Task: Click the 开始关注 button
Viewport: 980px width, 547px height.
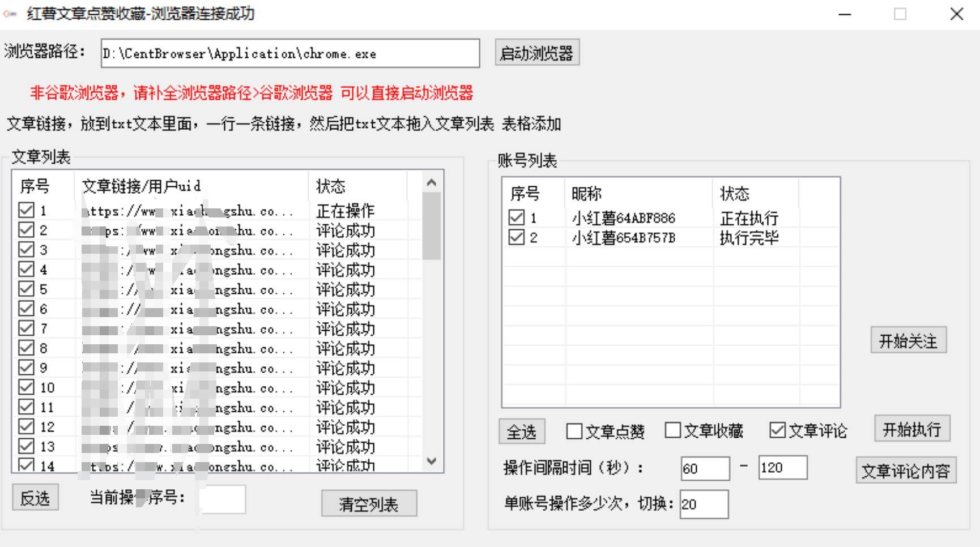Action: [908, 340]
